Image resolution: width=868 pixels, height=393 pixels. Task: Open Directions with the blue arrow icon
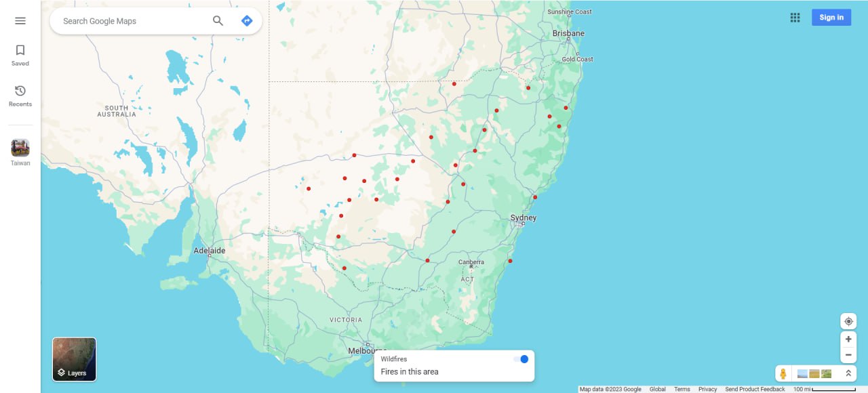tap(247, 21)
